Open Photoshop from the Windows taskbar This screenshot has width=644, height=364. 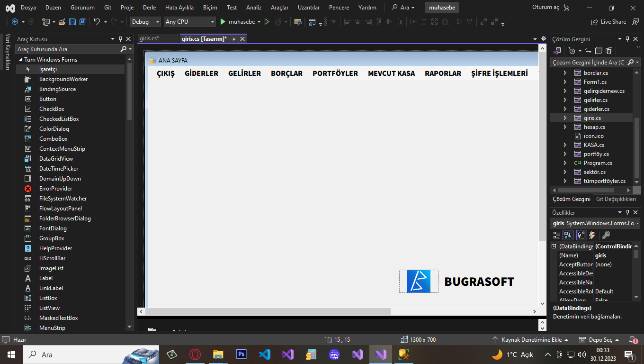click(241, 355)
